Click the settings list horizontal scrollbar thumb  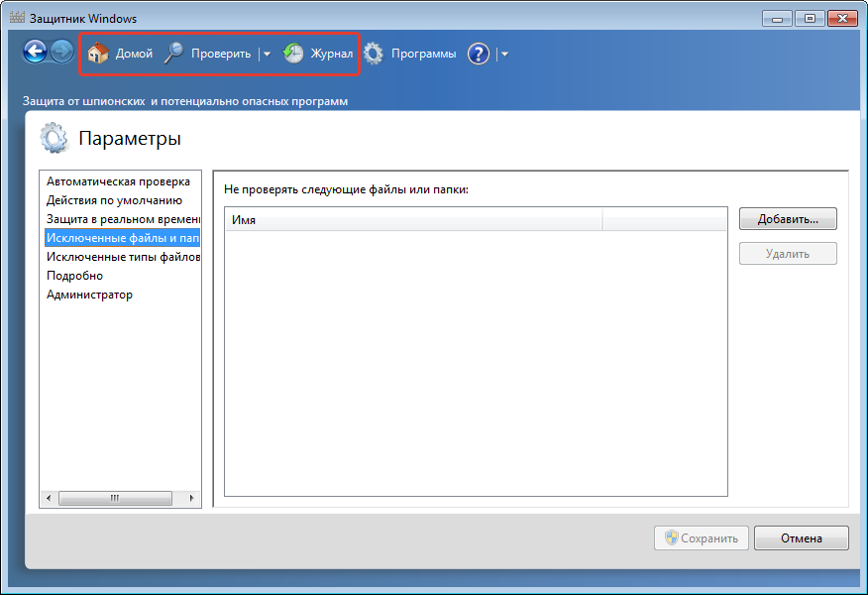115,498
